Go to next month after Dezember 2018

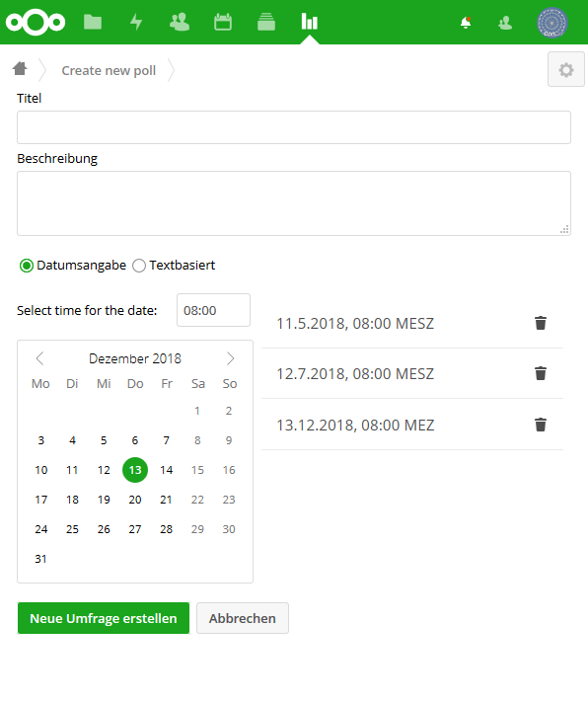click(x=230, y=358)
